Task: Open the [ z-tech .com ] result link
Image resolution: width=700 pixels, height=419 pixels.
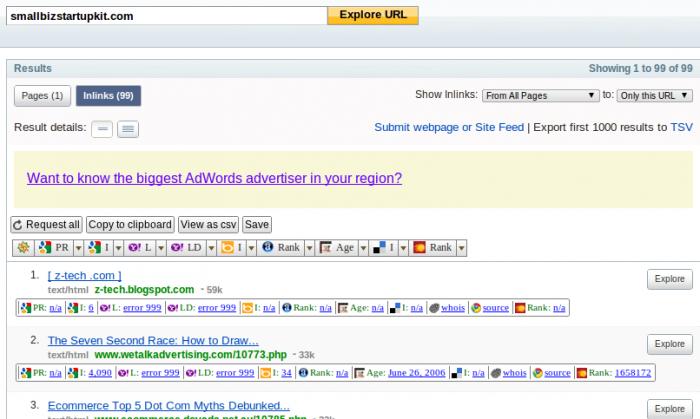Action: [x=84, y=276]
